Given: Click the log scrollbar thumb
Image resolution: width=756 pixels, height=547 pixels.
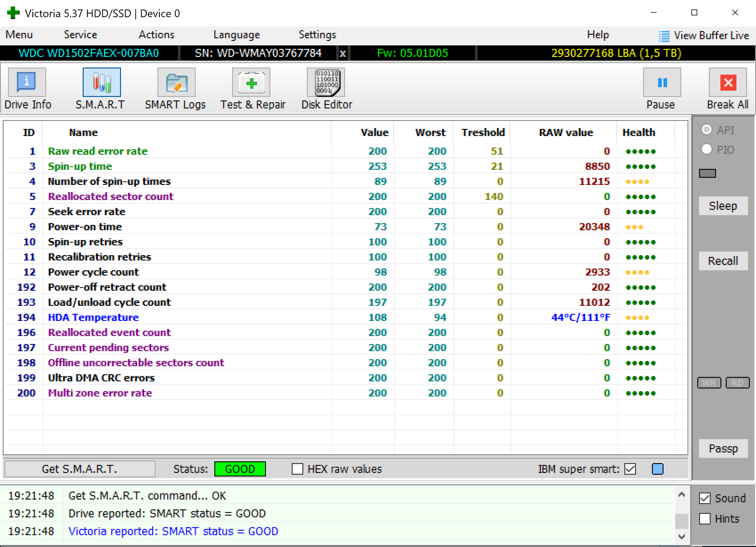Looking at the screenshot, I should tap(682, 521).
